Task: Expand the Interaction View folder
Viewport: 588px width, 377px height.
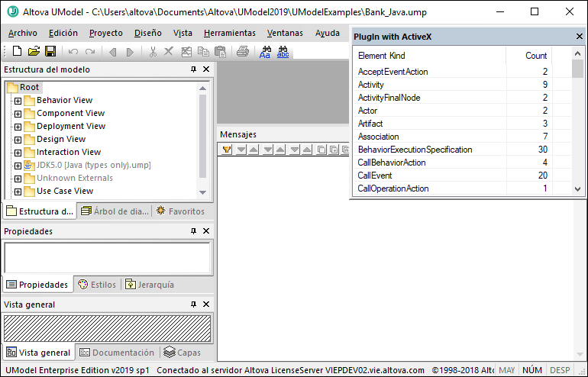Action: [x=18, y=153]
